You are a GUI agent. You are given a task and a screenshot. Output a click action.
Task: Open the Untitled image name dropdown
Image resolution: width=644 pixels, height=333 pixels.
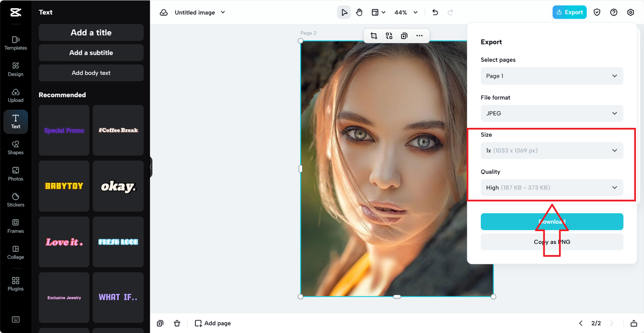(200, 13)
